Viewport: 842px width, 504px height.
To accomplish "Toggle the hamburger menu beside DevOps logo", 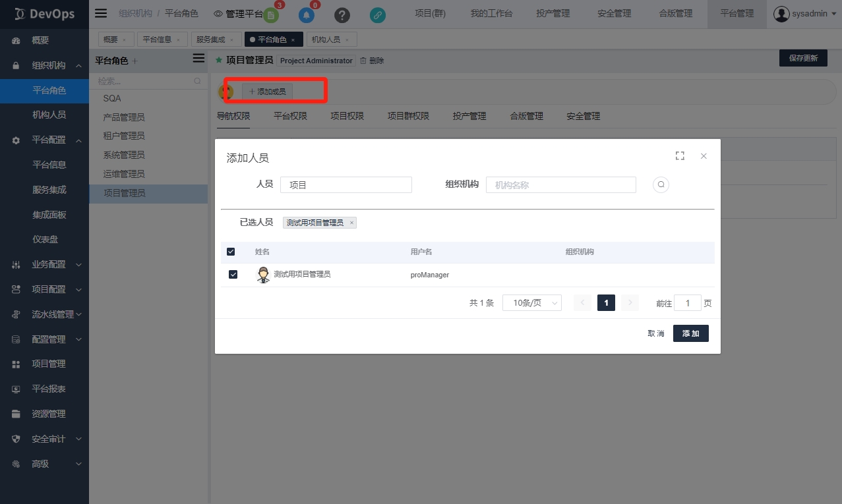I will [x=101, y=13].
